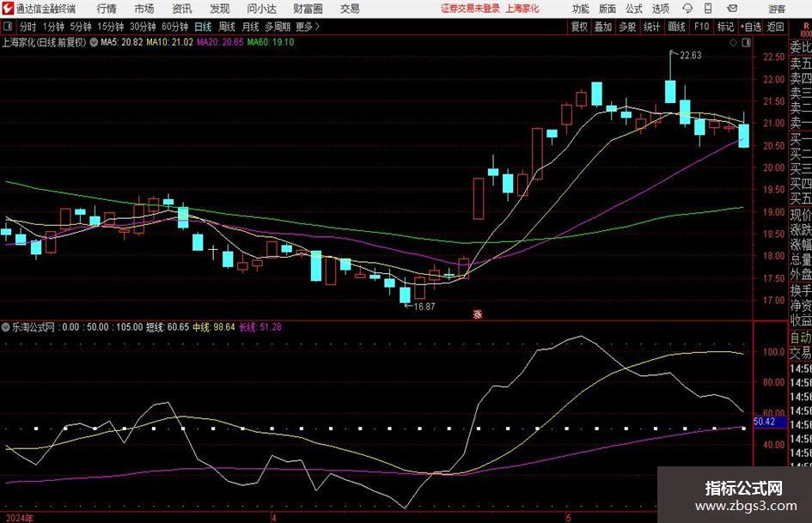This screenshot has height=523, width=812.
Task: Open the 发现 menu
Action: [220, 9]
